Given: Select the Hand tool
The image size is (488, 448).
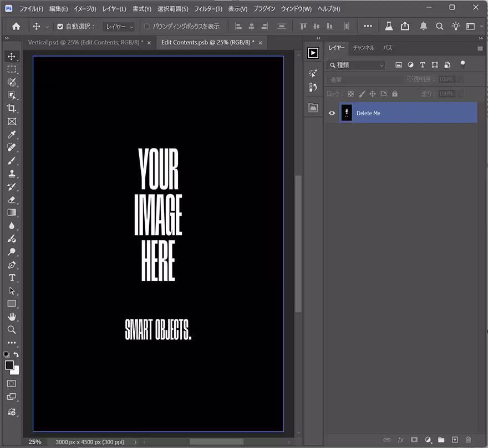Looking at the screenshot, I should point(12,317).
